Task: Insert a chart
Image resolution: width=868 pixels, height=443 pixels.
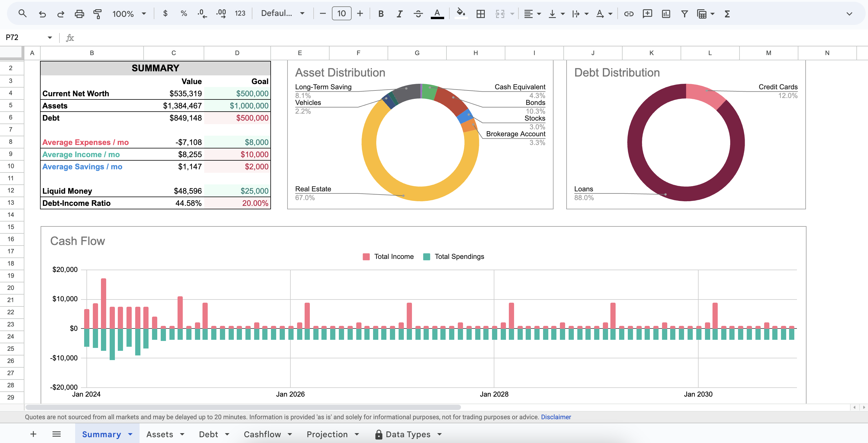Action: 666,14
